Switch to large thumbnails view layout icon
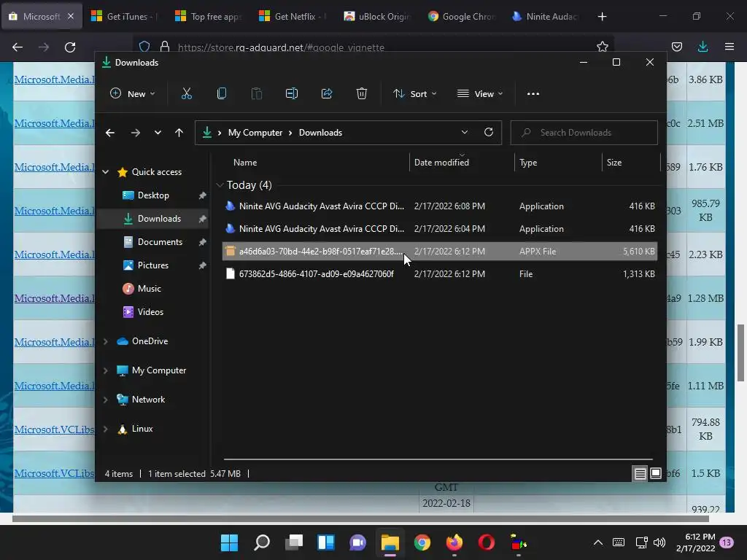 pyautogui.click(x=656, y=473)
